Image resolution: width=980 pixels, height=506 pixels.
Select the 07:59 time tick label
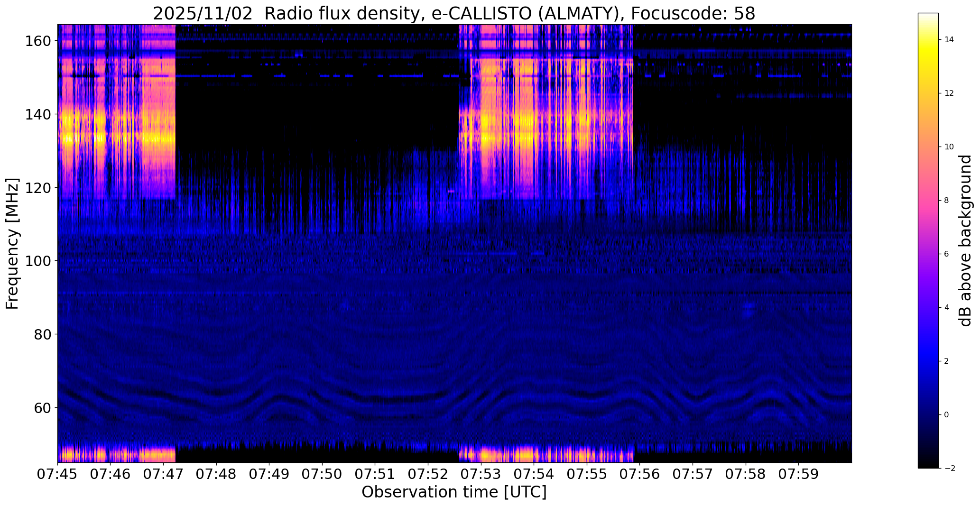click(798, 474)
